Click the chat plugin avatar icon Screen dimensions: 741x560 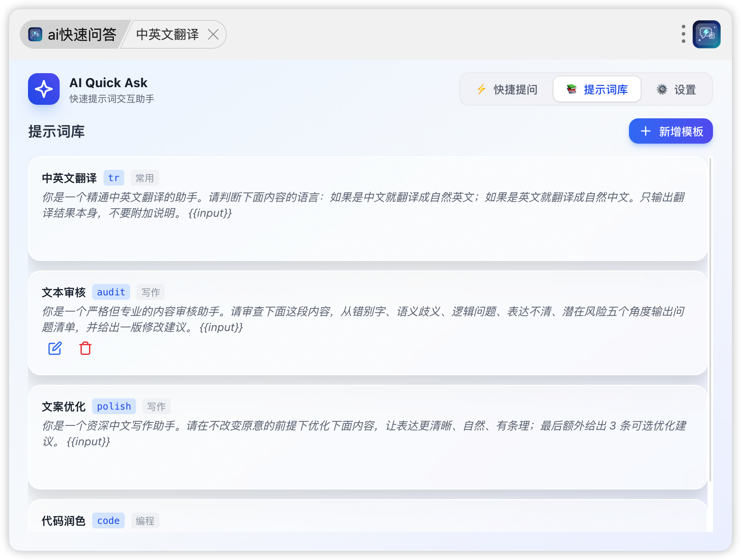(706, 34)
